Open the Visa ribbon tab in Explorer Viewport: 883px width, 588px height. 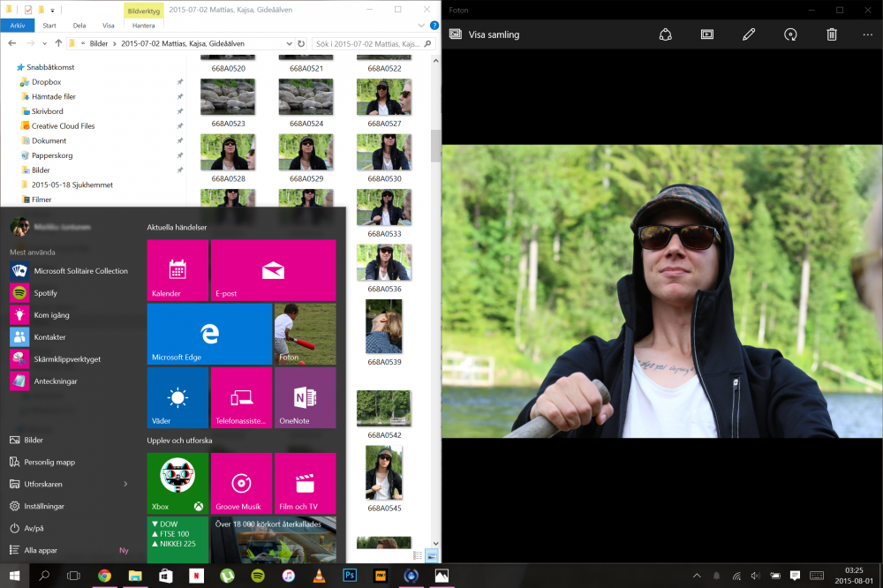click(x=108, y=26)
